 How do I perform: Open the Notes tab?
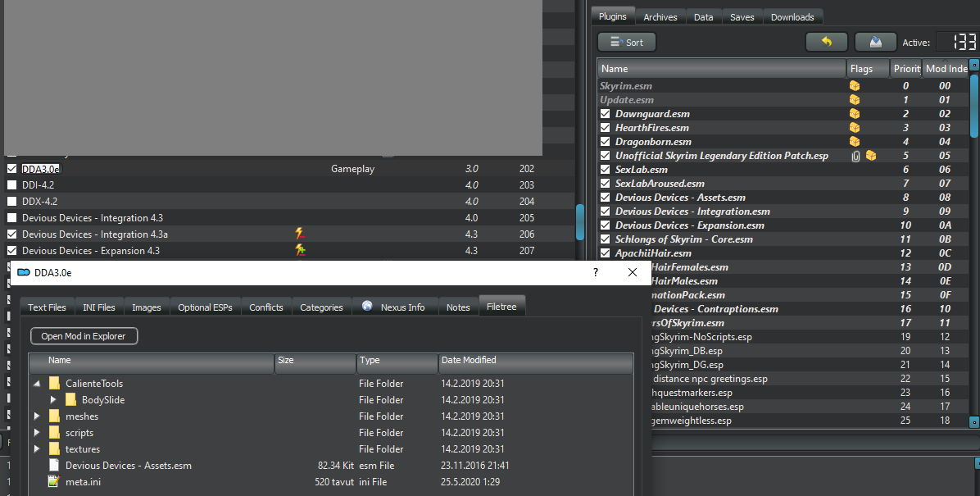[x=458, y=307]
